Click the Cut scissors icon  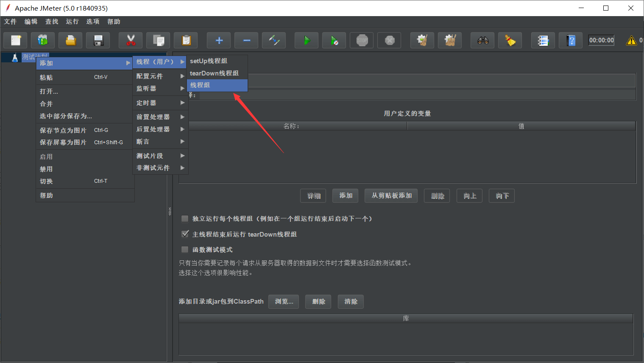tap(131, 40)
